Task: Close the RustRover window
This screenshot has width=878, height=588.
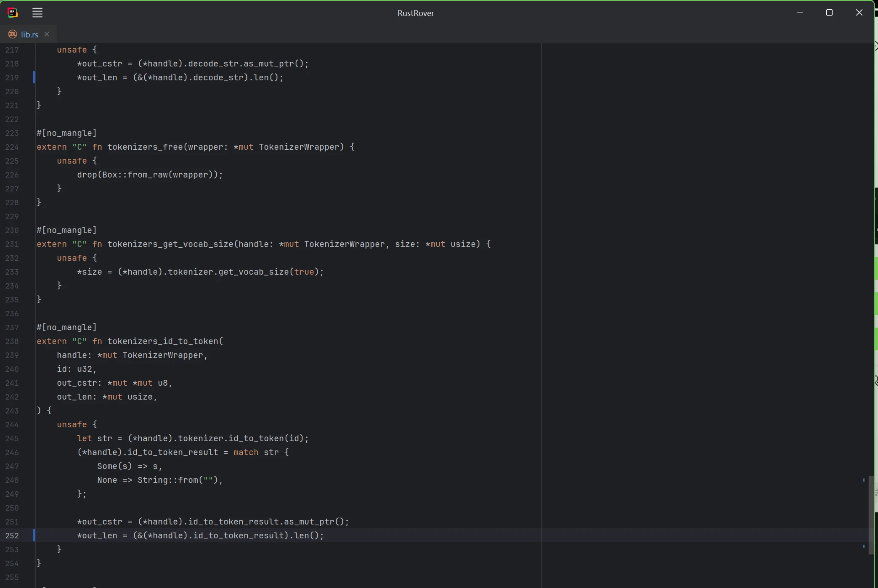Action: click(x=859, y=13)
